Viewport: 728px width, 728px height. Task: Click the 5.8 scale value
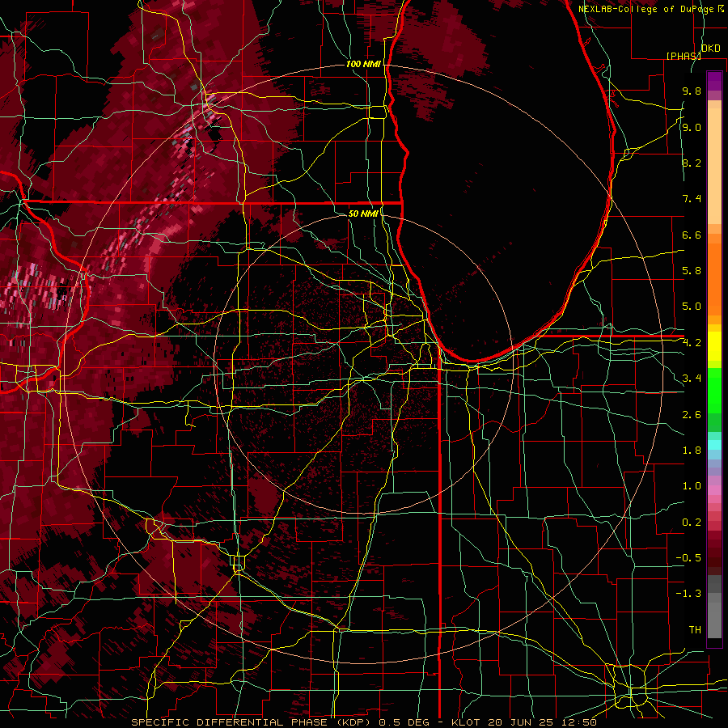[692, 271]
